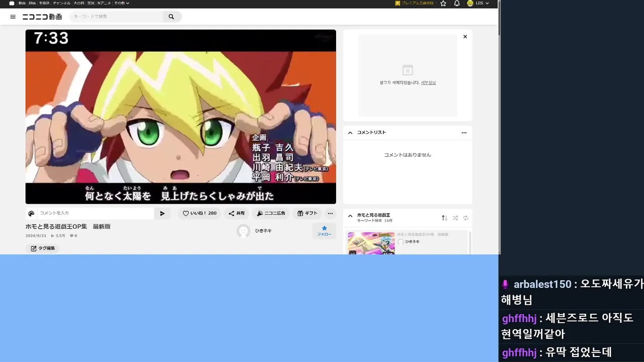
Task: Click the 3.5万 view count
Action: click(x=58, y=236)
